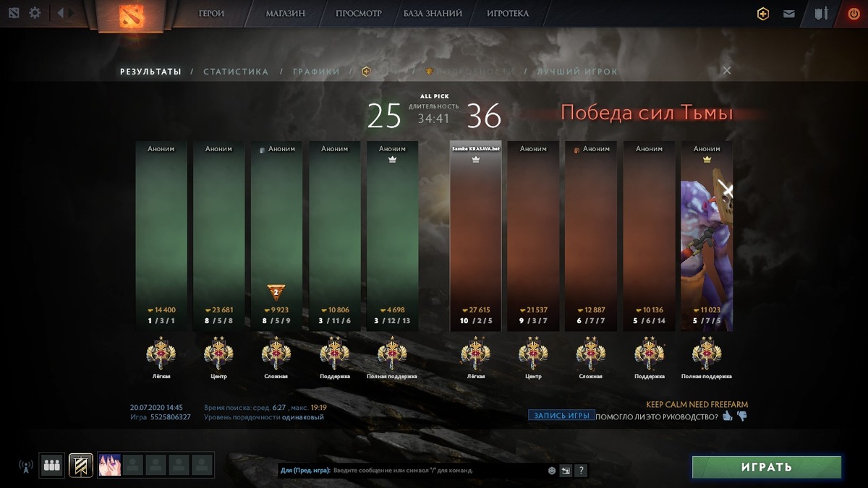Click the Dota 2 logo home button

[132, 16]
